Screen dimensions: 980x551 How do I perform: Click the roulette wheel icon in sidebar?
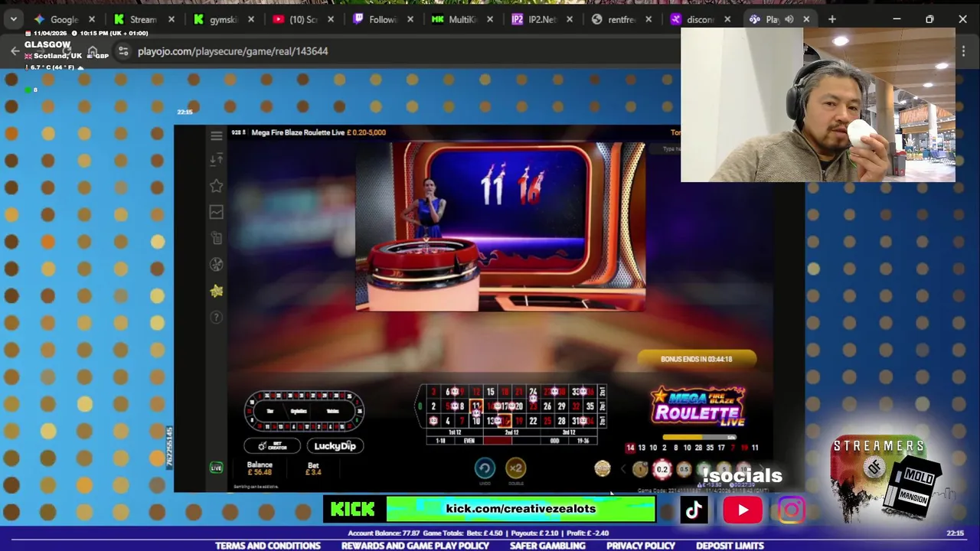(216, 265)
